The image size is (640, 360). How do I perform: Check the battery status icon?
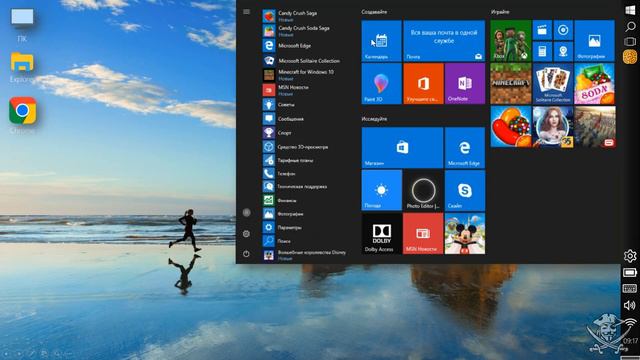[x=630, y=272]
